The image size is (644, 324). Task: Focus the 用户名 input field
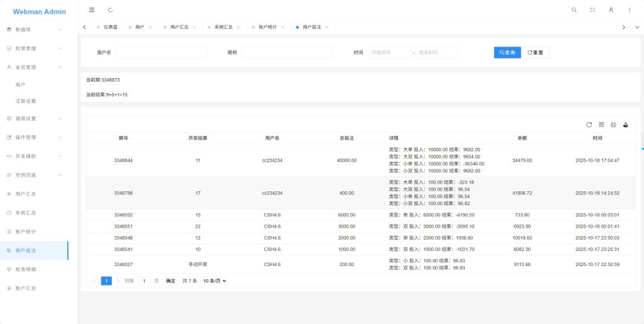(x=161, y=53)
